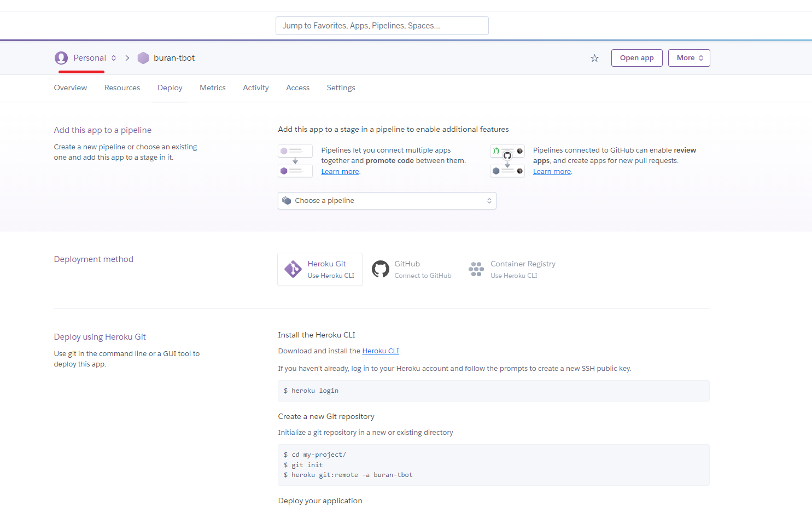Click the 'Deploy your application' heading
Viewport: 812px width, 512px height.
(320, 501)
